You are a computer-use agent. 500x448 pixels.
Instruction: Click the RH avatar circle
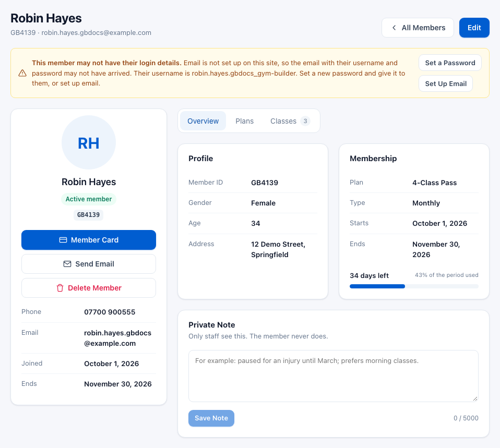89,142
